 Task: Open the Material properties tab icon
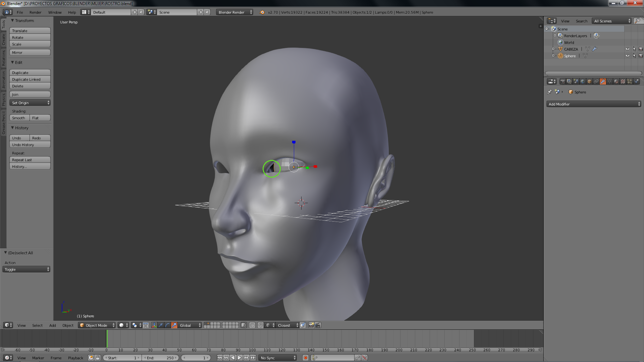click(x=616, y=81)
